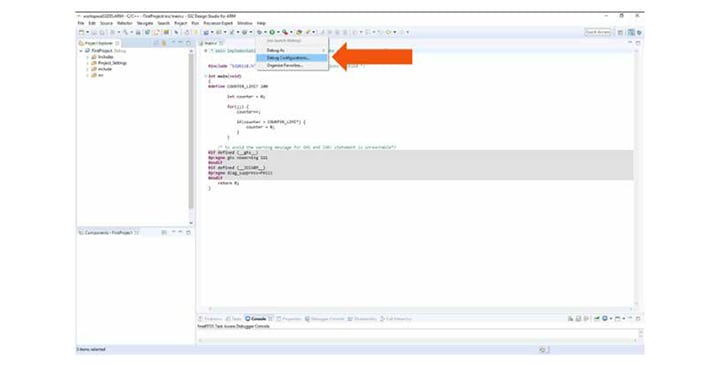Open dropdown arrow beside Run icon
Viewport: 720px width, 365px height.
pos(278,32)
